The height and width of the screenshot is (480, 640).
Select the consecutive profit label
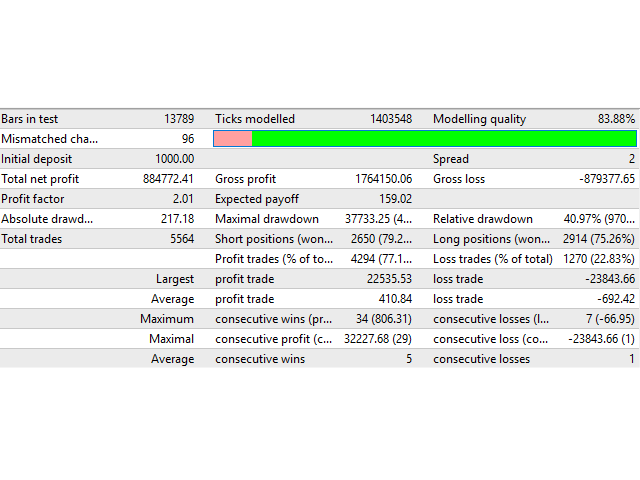click(273, 339)
